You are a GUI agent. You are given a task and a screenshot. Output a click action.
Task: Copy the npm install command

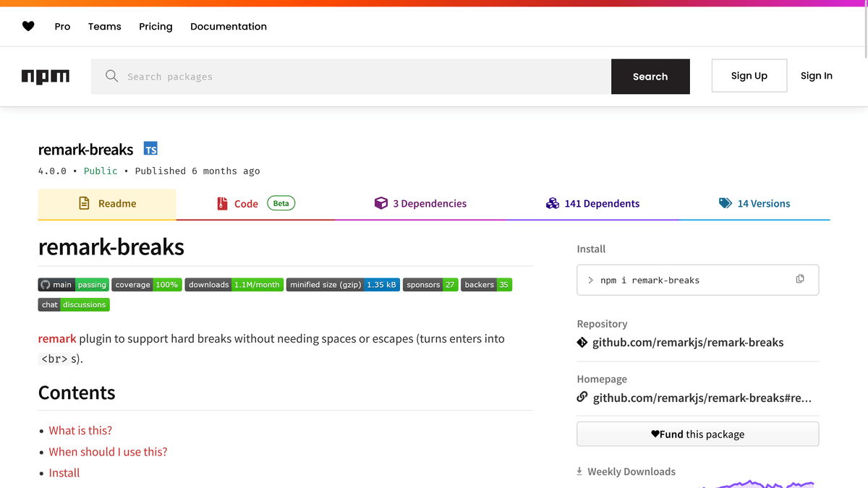tap(800, 279)
